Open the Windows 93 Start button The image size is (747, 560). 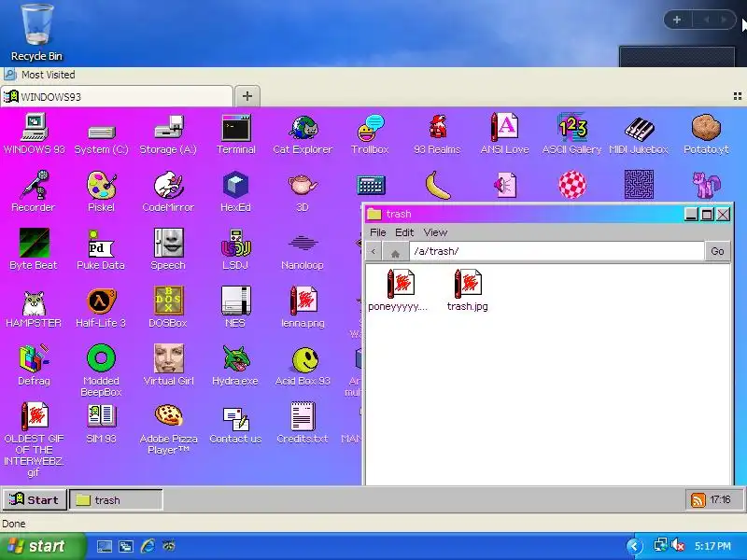(x=35, y=499)
